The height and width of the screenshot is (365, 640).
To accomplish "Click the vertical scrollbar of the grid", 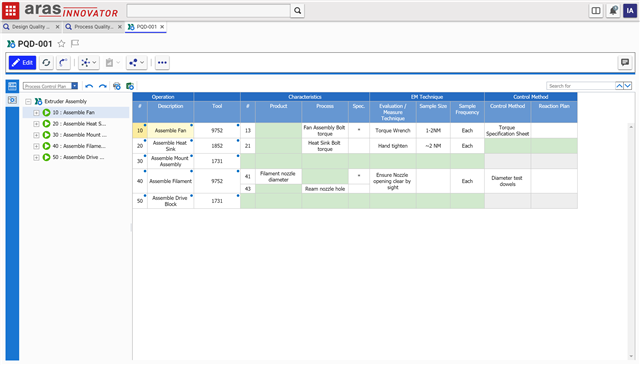I will (631, 242).
